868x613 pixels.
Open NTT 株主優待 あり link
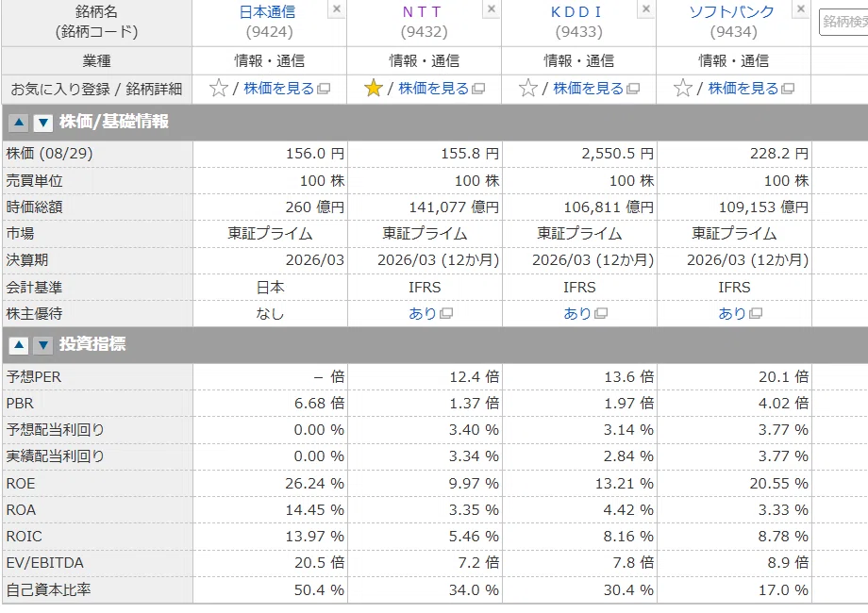point(423,314)
